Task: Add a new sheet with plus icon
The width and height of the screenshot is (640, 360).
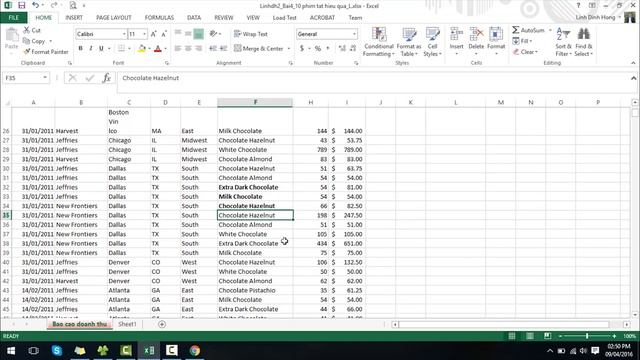Action: point(162,324)
